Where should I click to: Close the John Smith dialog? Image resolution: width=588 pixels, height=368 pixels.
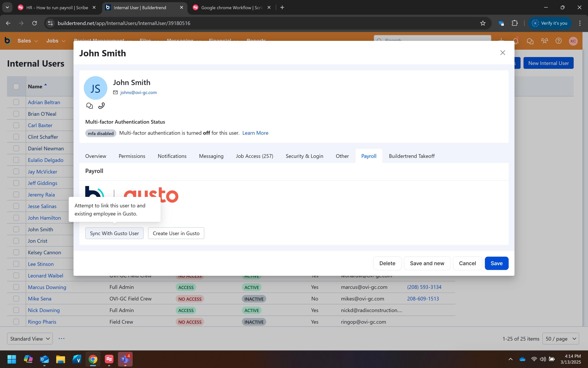coord(503,53)
